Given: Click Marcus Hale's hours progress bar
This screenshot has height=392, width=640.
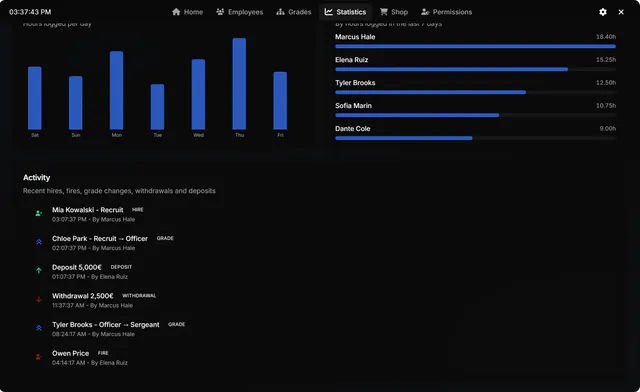Looking at the screenshot, I should [x=476, y=47].
